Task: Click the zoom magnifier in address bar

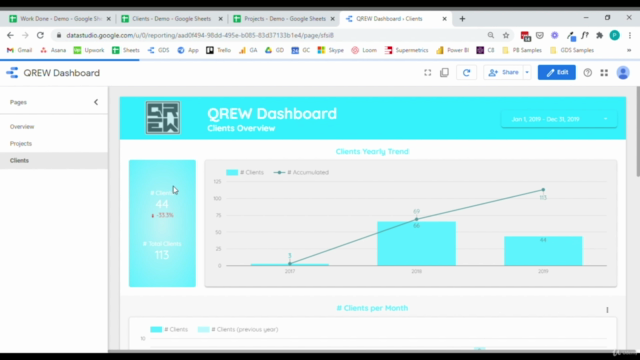Action: 491,36
